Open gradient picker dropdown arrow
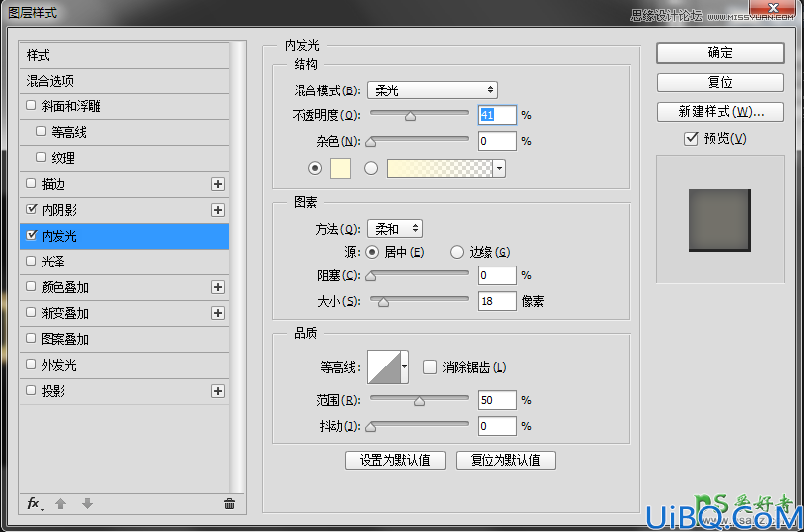The height and width of the screenshot is (532, 804). click(499, 168)
